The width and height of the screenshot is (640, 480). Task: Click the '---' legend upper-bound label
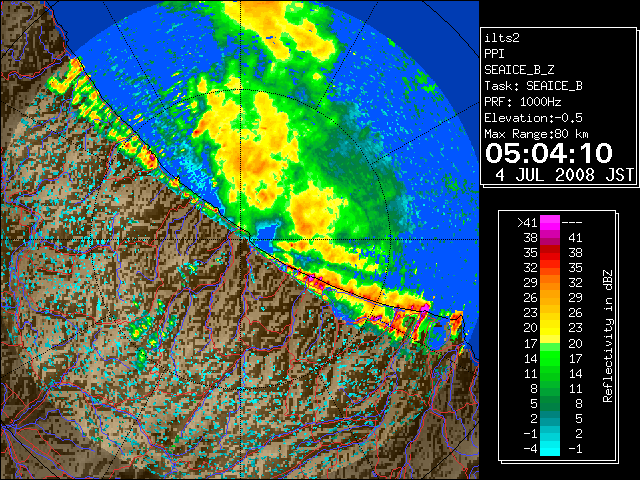(572, 223)
